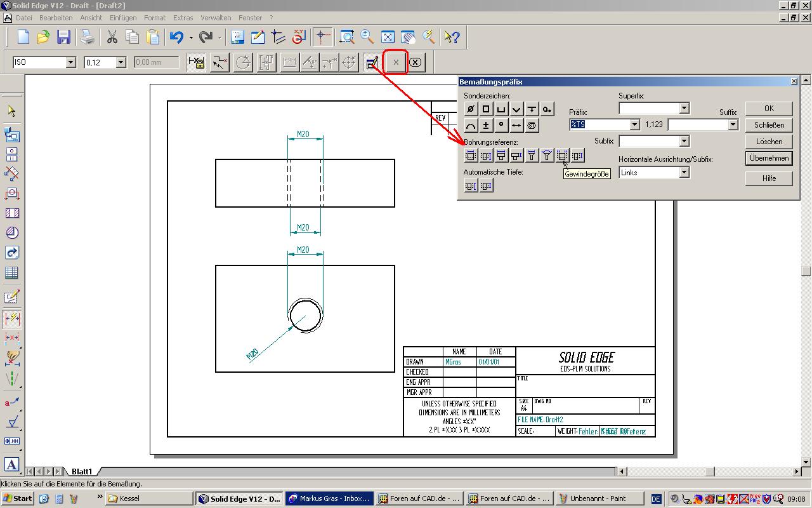Open the ISO dimension style dropdown
Viewport: 812px width, 508px height.
point(70,62)
